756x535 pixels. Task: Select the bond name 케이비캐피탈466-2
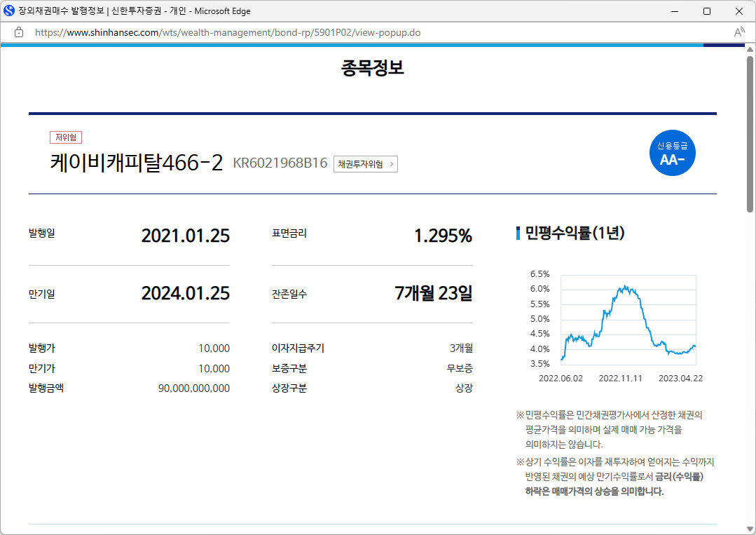pos(137,163)
